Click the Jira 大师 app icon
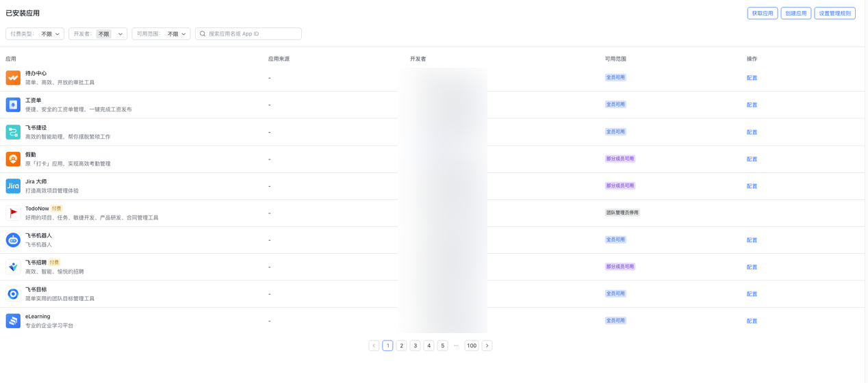The image size is (868, 383). pyautogui.click(x=13, y=186)
